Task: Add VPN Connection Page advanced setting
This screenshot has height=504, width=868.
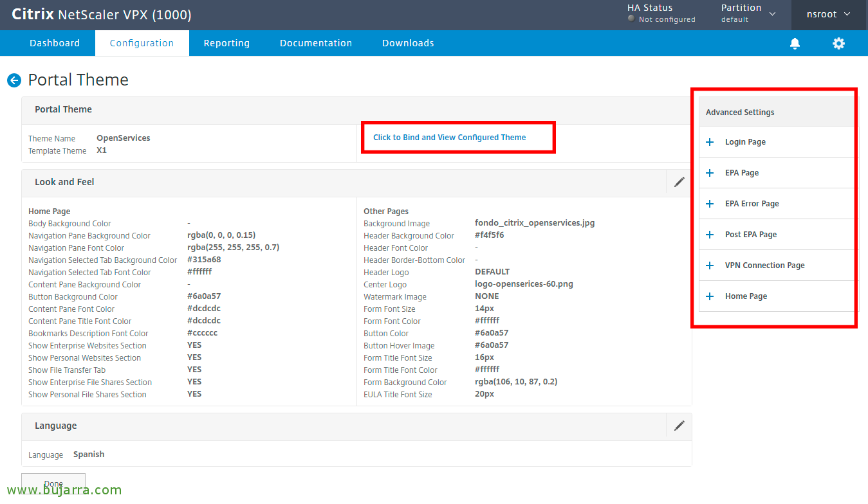Action: [777, 265]
